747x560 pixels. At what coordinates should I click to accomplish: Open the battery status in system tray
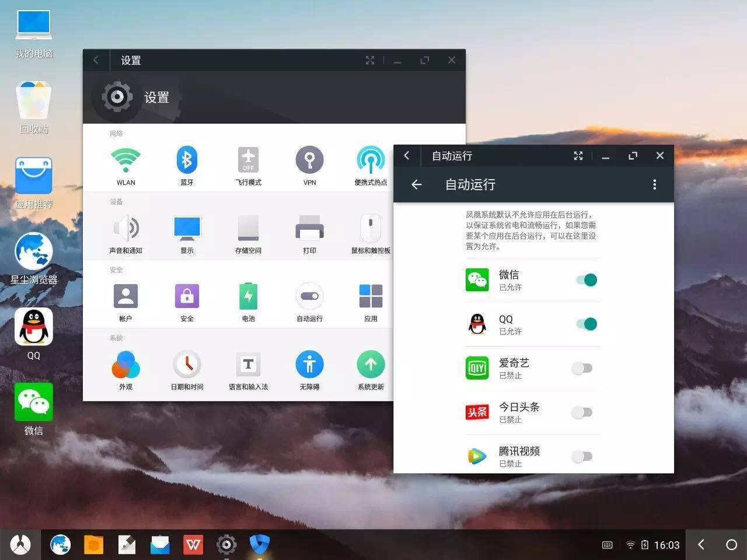tap(645, 545)
